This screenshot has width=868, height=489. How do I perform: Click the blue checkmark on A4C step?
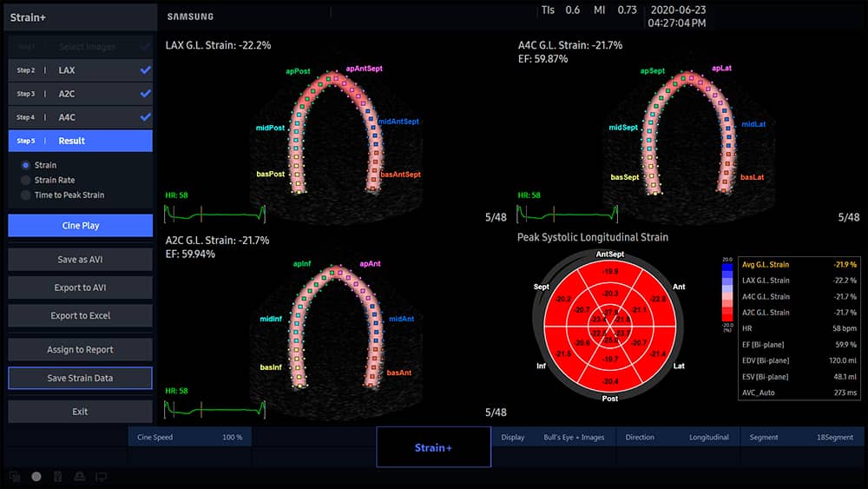click(145, 116)
